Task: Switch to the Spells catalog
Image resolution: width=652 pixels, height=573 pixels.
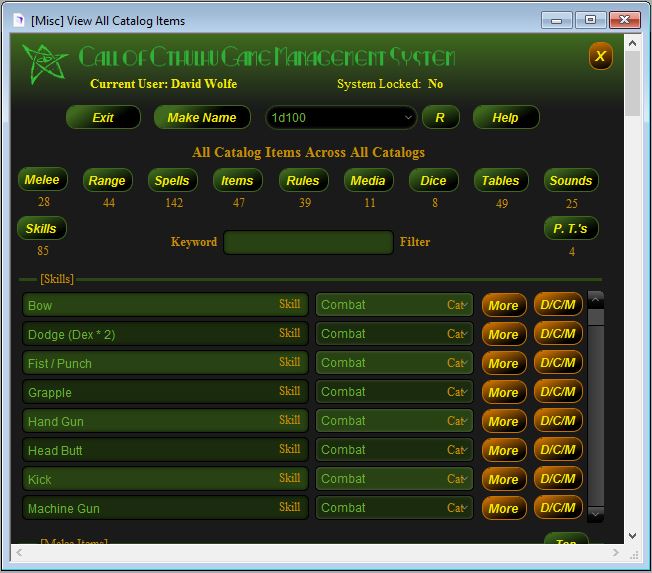Action: click(x=172, y=181)
